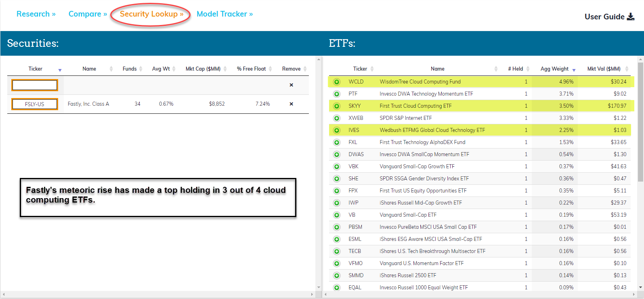Image resolution: width=644 pixels, height=299 pixels.
Task: Sort ETFs by Name column header
Action: [438, 69]
